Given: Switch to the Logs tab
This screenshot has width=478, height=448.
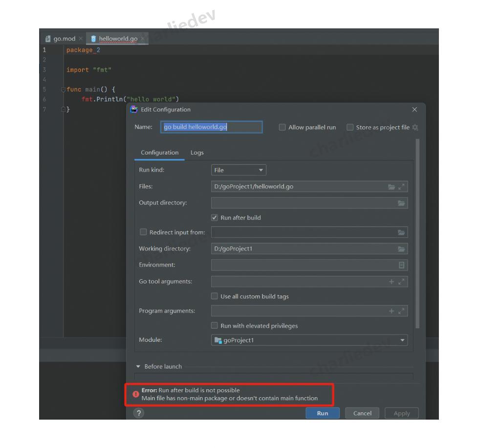Looking at the screenshot, I should pyautogui.click(x=197, y=153).
